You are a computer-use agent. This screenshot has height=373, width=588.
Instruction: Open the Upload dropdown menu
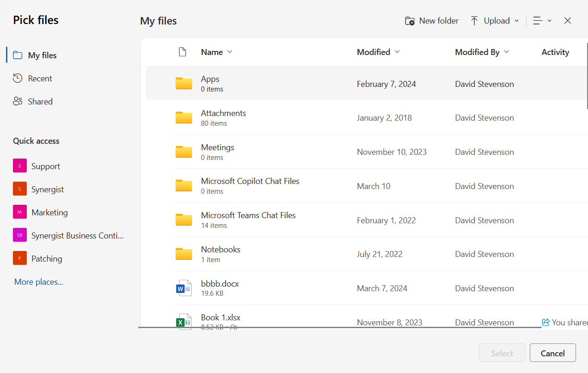coord(494,21)
